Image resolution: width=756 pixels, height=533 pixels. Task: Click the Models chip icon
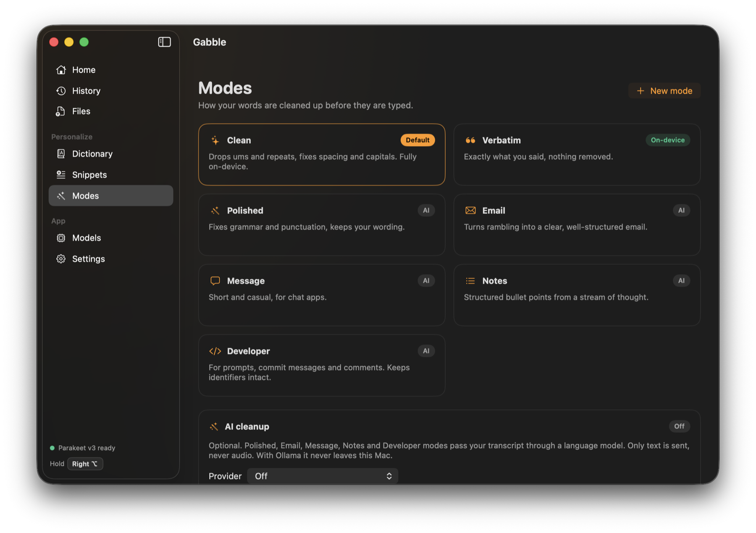[61, 238]
